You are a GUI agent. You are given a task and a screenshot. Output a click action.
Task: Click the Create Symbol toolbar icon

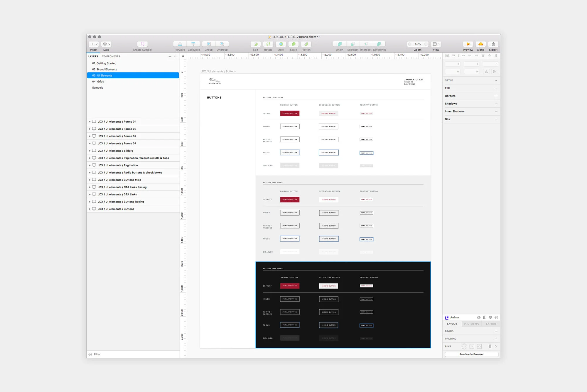point(142,44)
